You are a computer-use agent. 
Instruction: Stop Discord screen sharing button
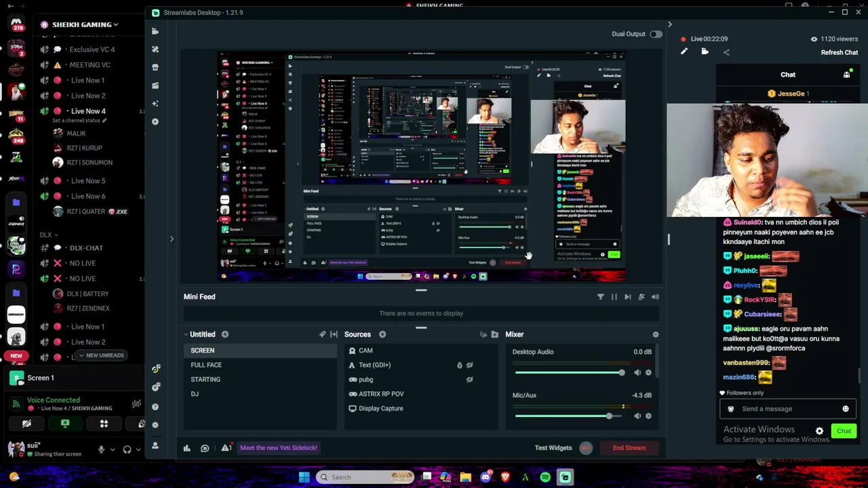click(65, 424)
